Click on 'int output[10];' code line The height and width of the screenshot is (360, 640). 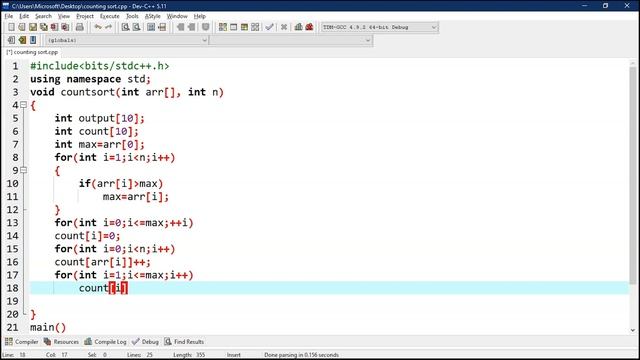click(100, 118)
